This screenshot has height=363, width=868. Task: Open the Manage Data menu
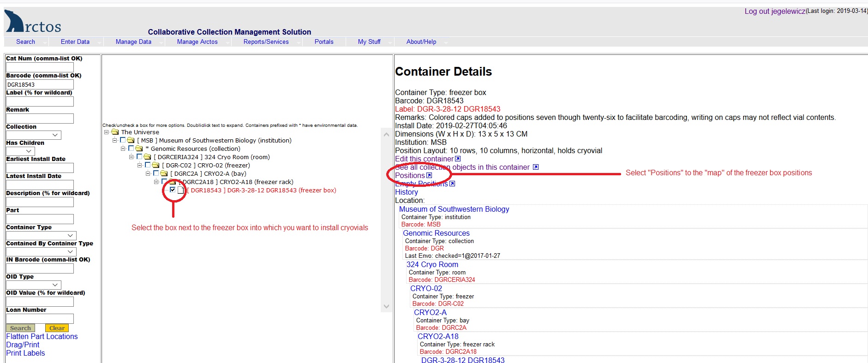pyautogui.click(x=133, y=42)
